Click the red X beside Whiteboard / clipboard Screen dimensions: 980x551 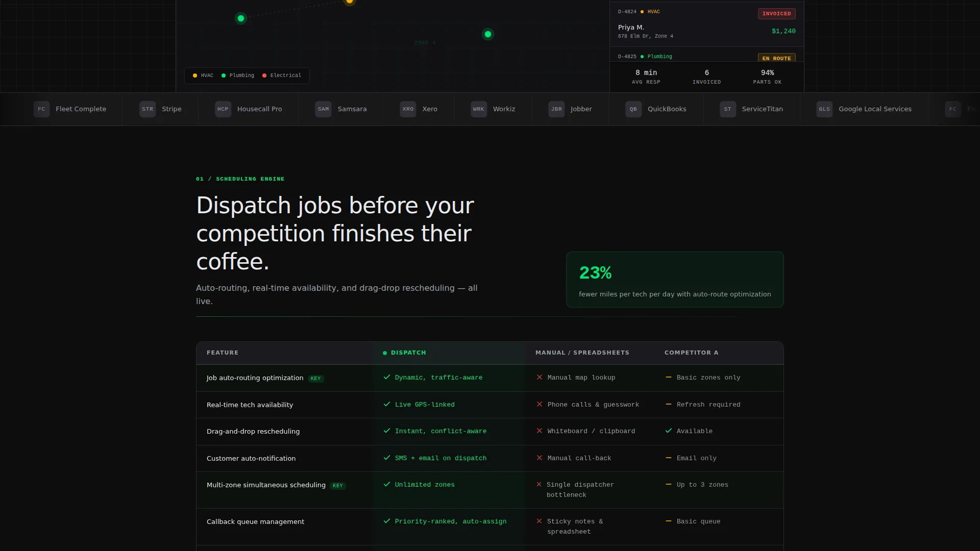coord(540,431)
